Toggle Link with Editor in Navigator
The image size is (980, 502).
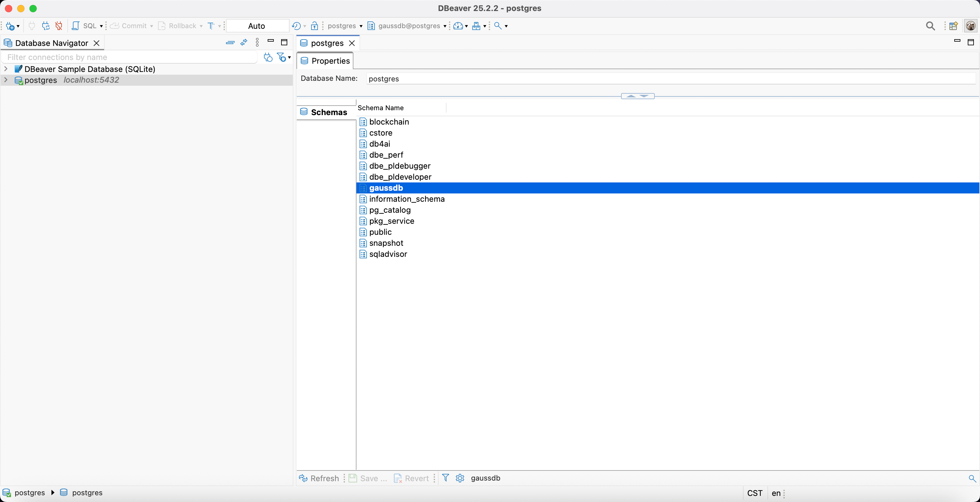[244, 43]
